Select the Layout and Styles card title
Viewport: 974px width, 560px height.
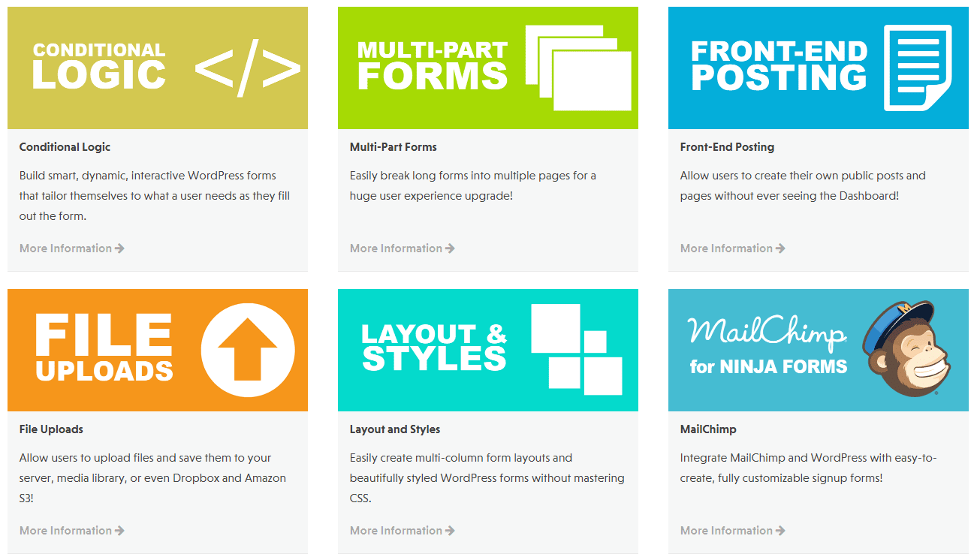tap(395, 429)
